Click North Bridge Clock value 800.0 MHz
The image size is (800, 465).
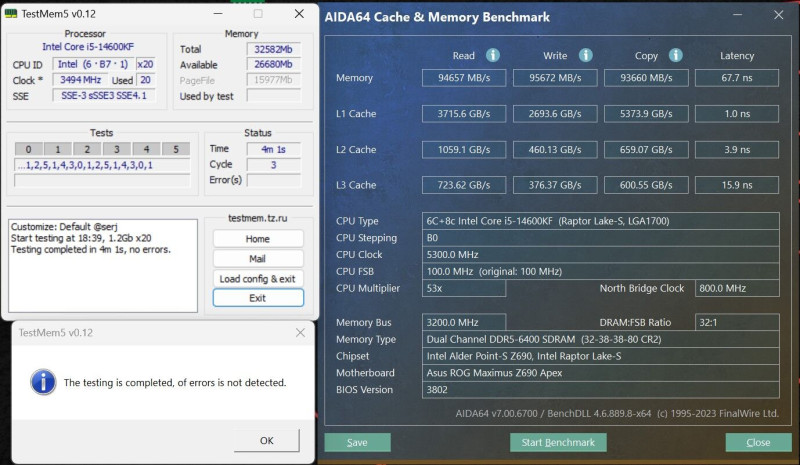click(x=737, y=288)
